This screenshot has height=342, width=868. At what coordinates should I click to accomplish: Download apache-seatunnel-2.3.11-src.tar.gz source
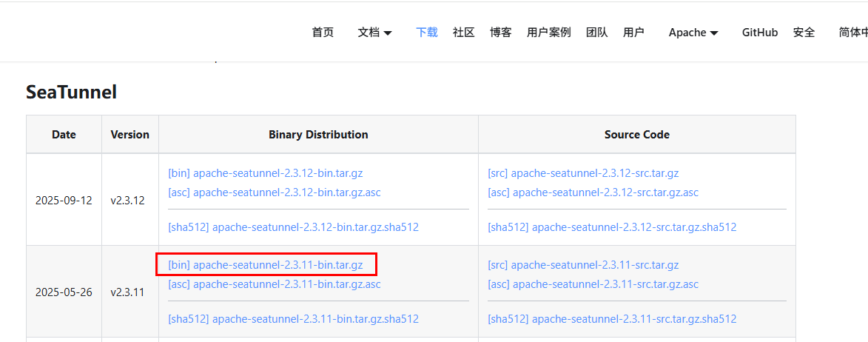[583, 265]
